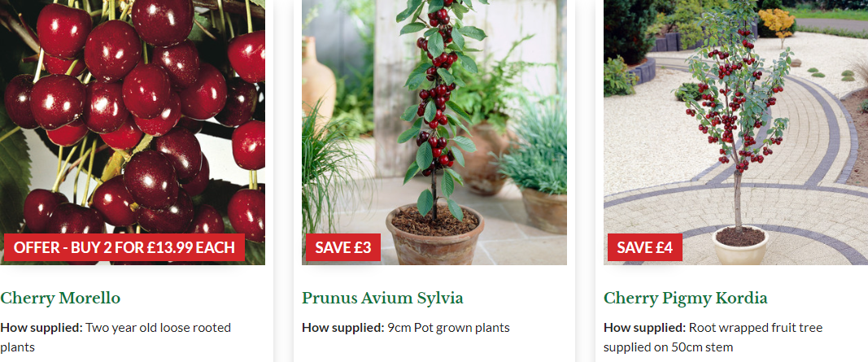The height and width of the screenshot is (362, 868).
Task: Open the Cherry Morello title link
Action: (60, 299)
